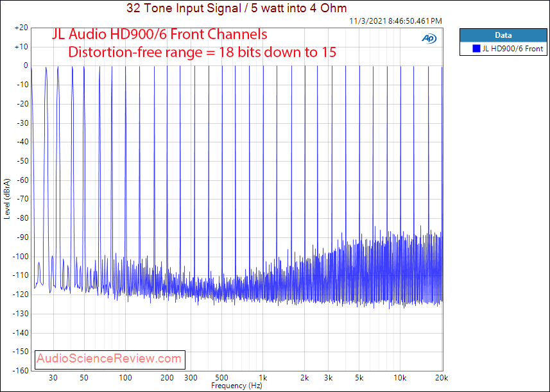
Task: Click the -50 value on the level axis
Action: click(x=22, y=161)
